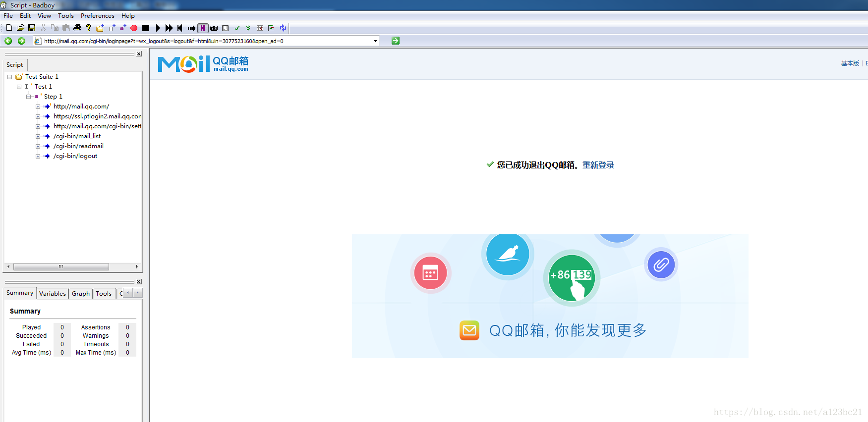
Task: Play single request with dotted arrow icon
Action: [191, 28]
